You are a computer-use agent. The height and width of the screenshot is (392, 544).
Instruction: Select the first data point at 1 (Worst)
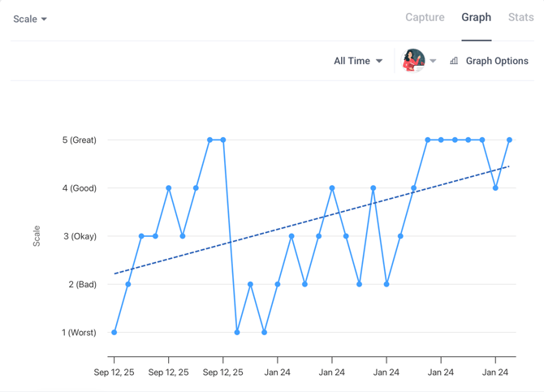[114, 333]
